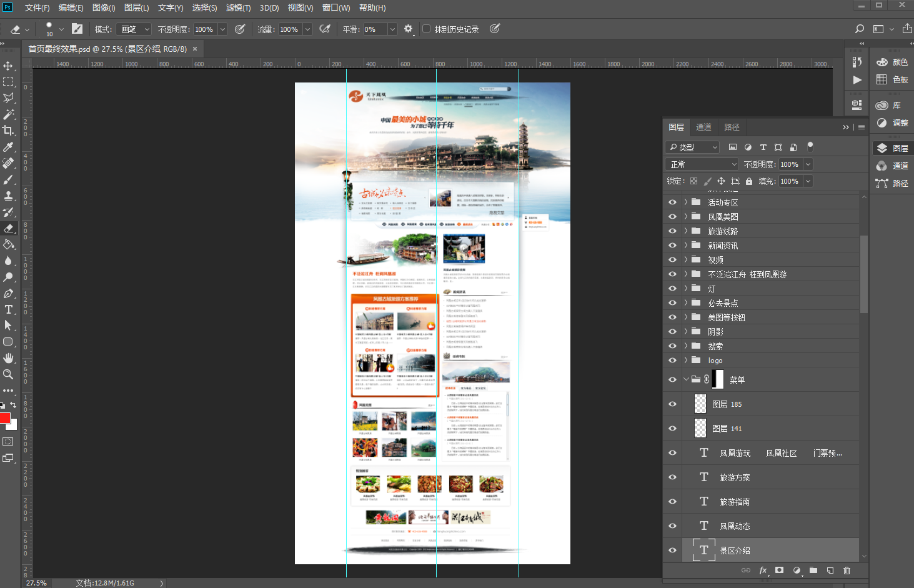This screenshot has height=588, width=914.
Task: Open the 滤镜(T) menu
Action: pyautogui.click(x=238, y=7)
